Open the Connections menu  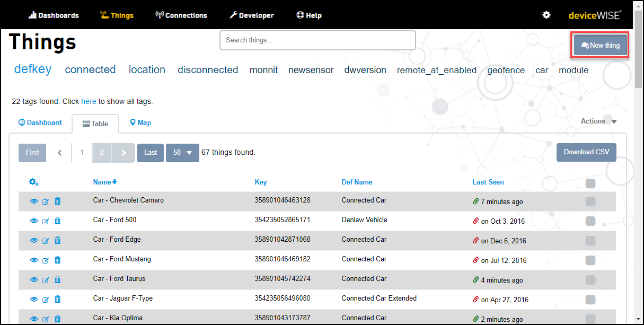click(181, 15)
